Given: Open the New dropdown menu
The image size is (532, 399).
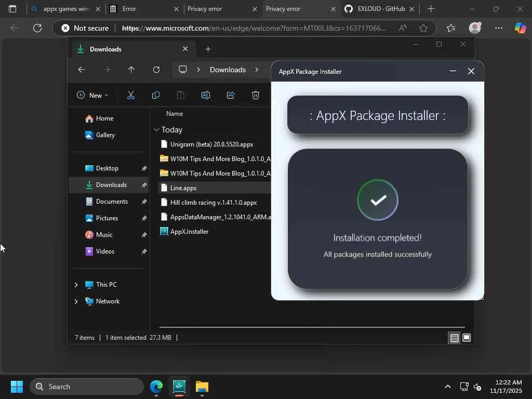Looking at the screenshot, I should (92, 95).
